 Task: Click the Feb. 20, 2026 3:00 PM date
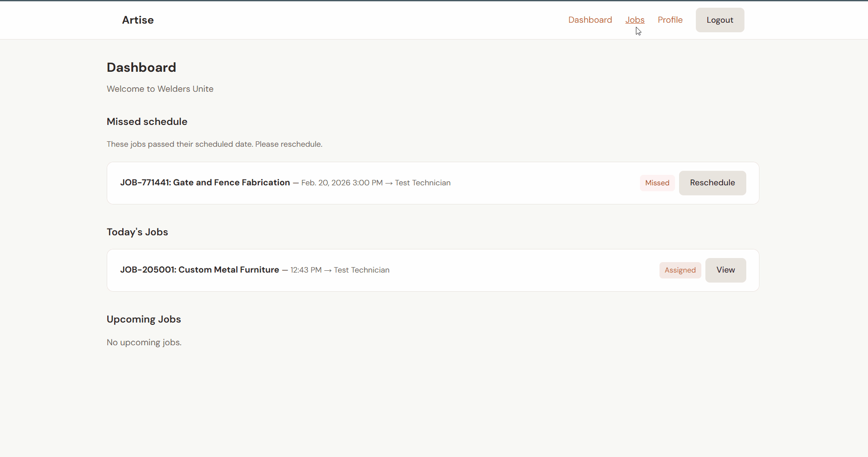click(342, 183)
